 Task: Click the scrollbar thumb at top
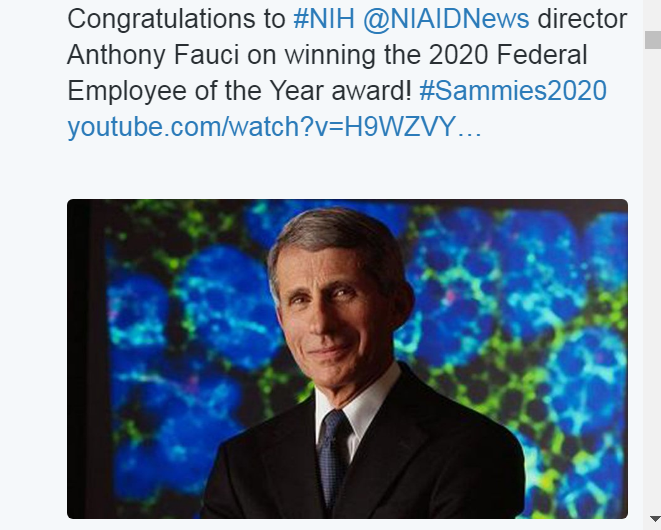[652, 40]
